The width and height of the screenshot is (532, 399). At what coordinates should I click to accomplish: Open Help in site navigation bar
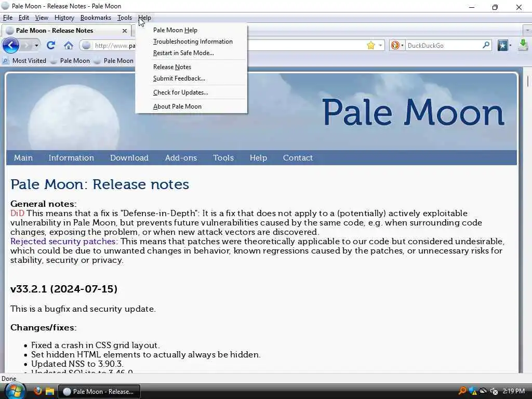[x=258, y=158]
